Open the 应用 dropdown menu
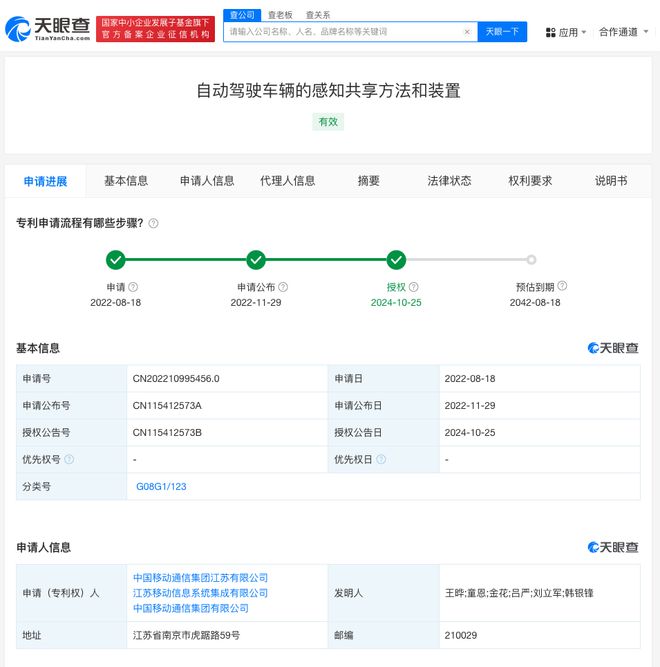 pyautogui.click(x=566, y=32)
